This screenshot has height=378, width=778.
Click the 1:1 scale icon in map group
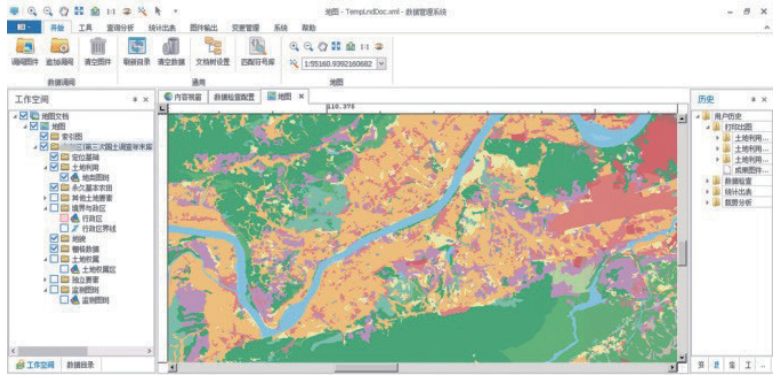click(x=365, y=47)
